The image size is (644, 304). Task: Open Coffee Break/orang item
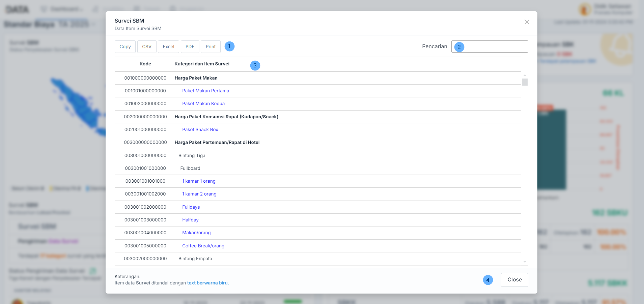[x=203, y=246]
